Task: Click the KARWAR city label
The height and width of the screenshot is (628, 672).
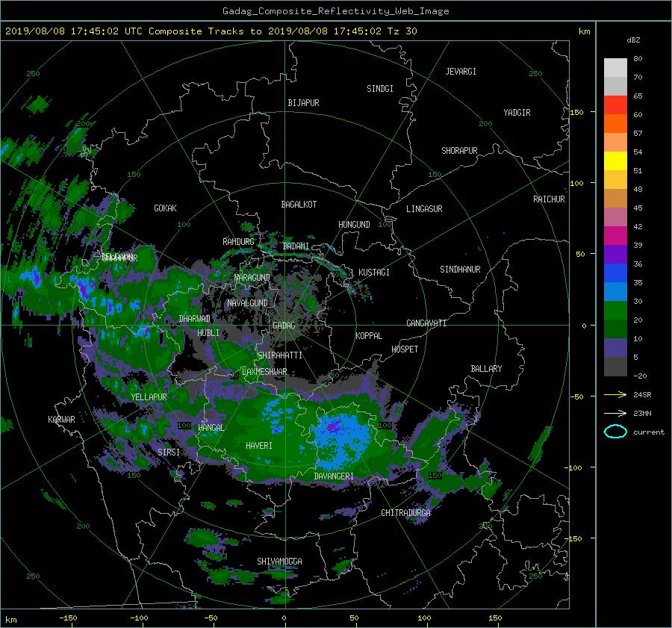Action: (61, 420)
